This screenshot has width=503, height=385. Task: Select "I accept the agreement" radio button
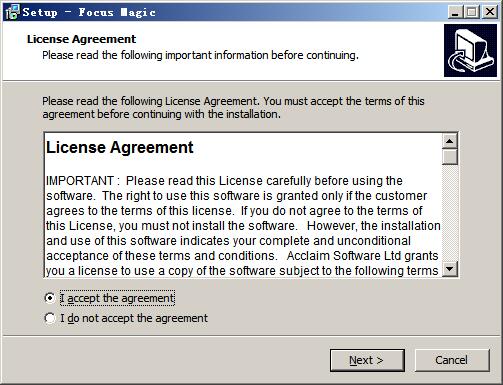coord(50,298)
